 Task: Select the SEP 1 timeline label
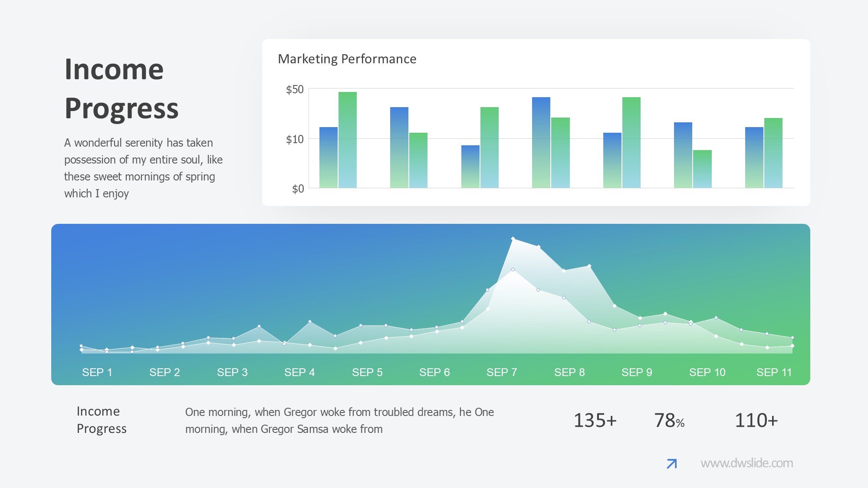pos(97,372)
